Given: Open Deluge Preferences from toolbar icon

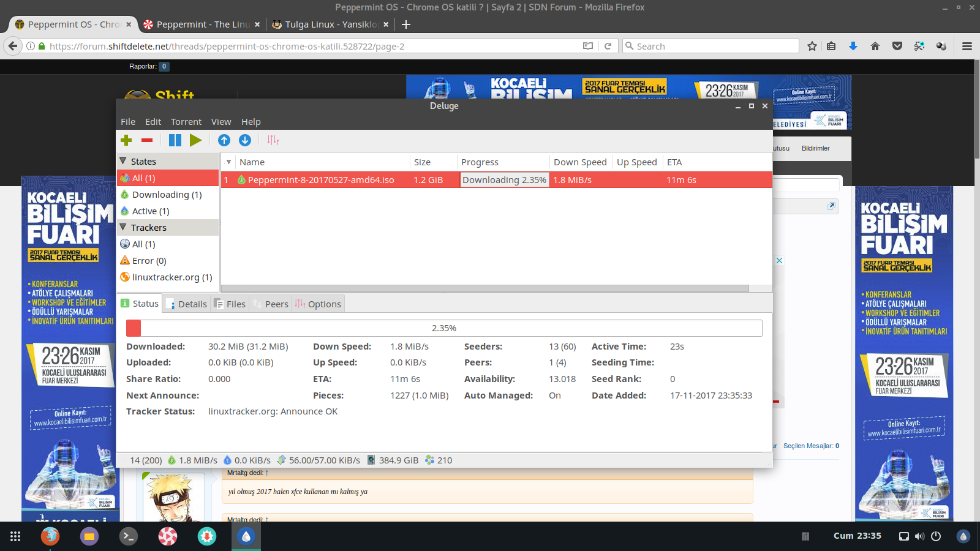Looking at the screenshot, I should [x=273, y=140].
